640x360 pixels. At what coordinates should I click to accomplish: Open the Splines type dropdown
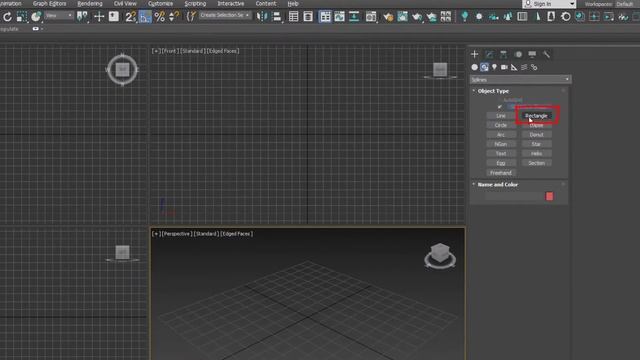[x=520, y=80]
